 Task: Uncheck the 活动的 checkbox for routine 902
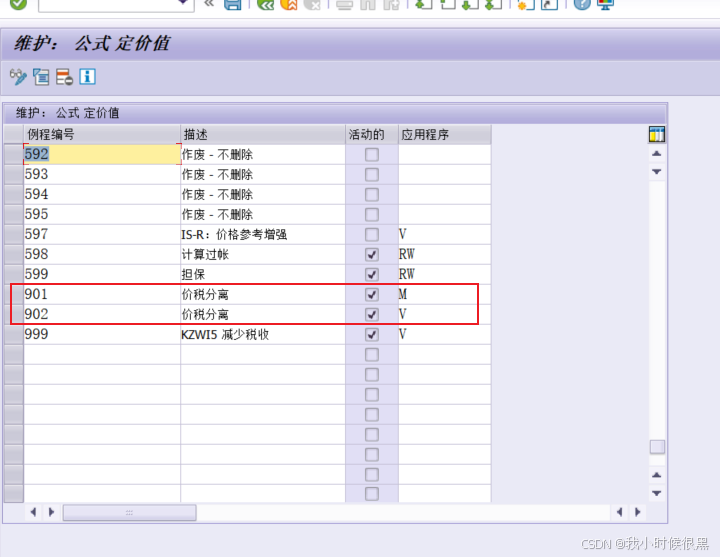(372, 315)
